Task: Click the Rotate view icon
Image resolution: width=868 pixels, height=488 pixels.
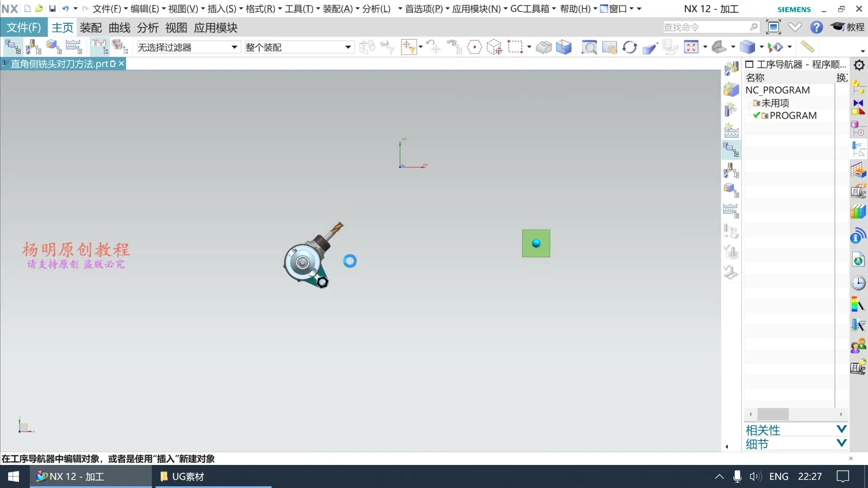Action: (629, 47)
